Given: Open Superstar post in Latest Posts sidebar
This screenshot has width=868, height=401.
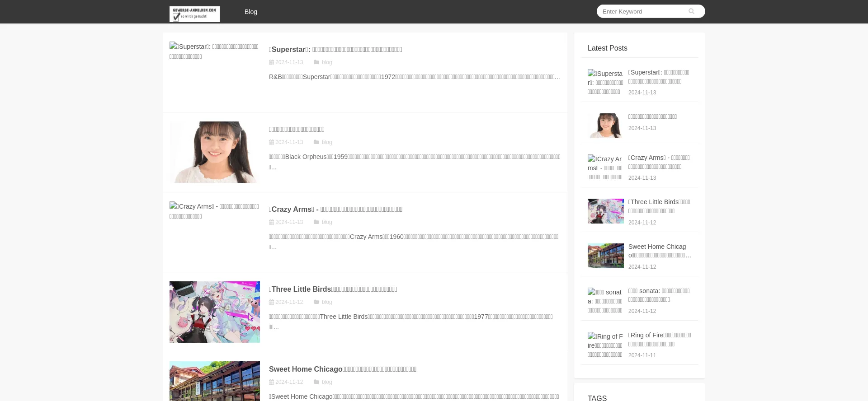Looking at the screenshot, I should tap(660, 77).
